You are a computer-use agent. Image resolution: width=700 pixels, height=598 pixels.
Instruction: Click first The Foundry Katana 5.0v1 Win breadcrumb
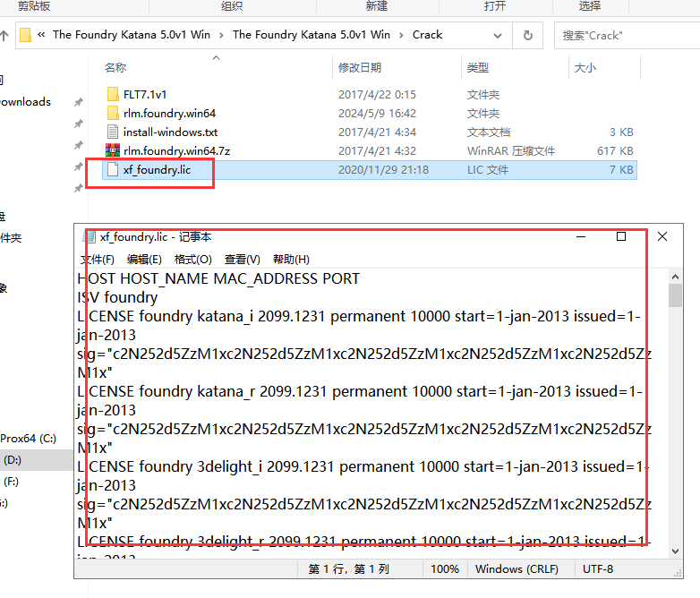[132, 35]
